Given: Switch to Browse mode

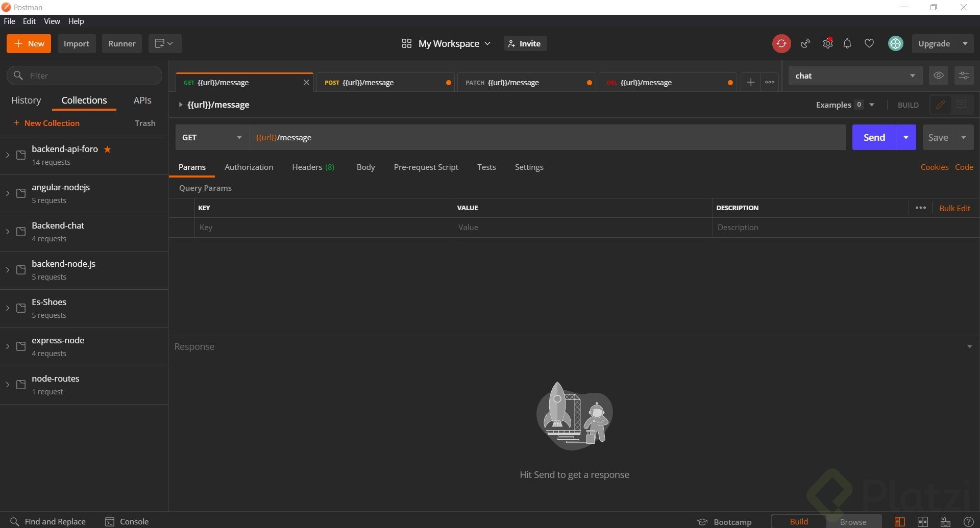Looking at the screenshot, I should click(x=853, y=522).
